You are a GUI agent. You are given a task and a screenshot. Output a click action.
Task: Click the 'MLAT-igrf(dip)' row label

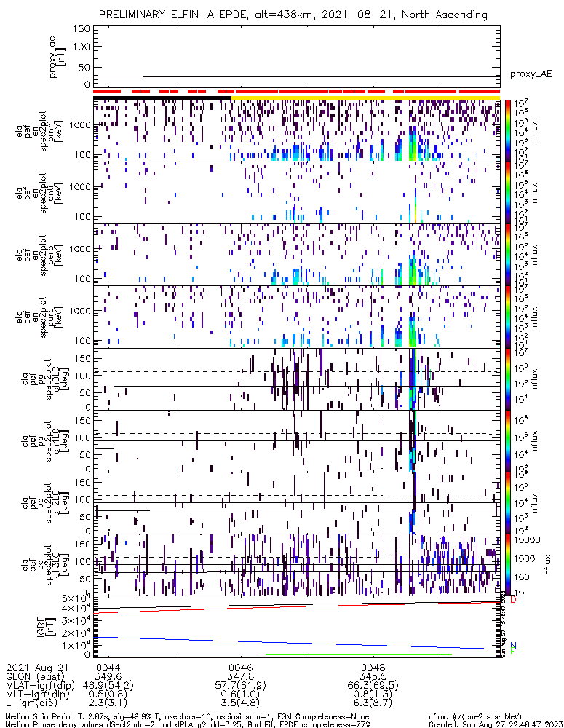tap(40, 685)
